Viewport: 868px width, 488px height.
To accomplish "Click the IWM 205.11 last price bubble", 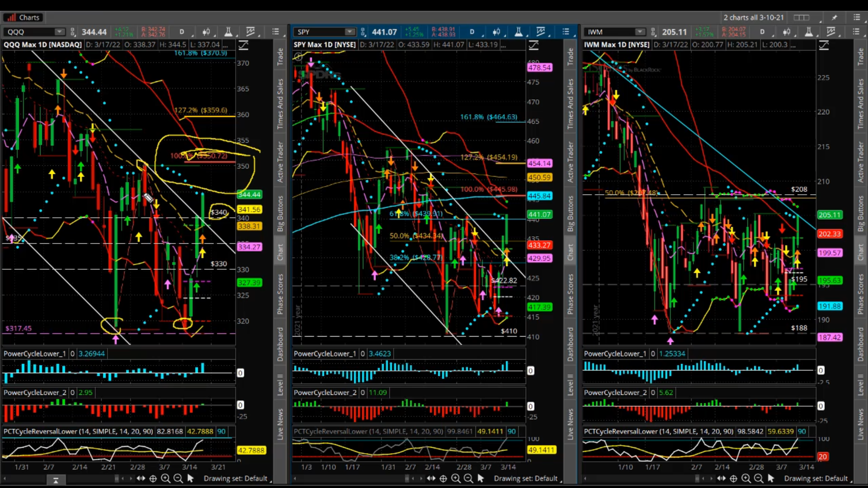I will (x=830, y=215).
